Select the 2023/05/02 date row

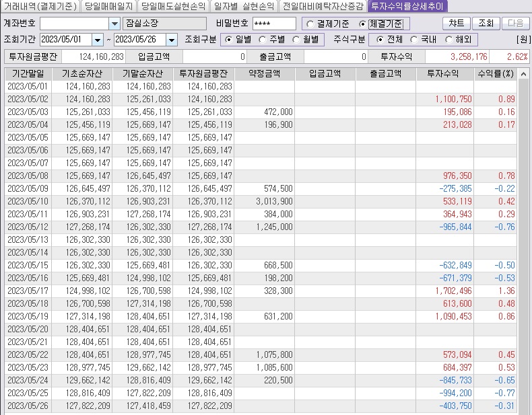click(x=261, y=100)
